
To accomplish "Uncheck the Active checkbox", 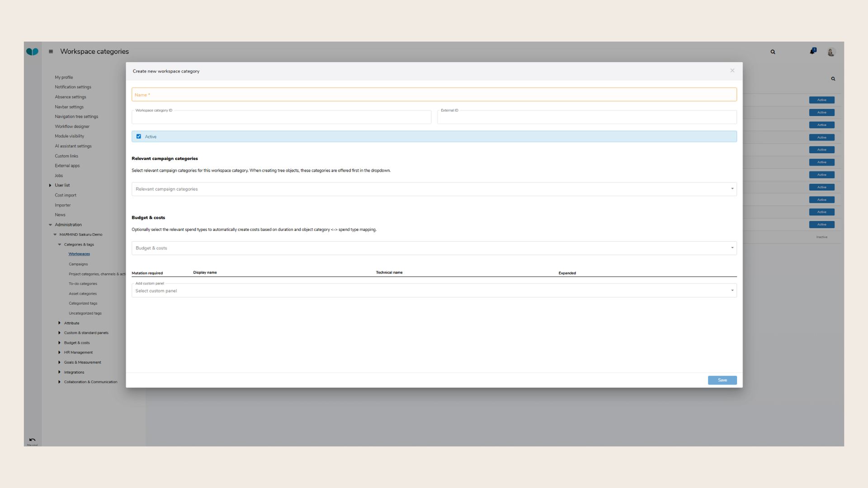I will [x=139, y=136].
